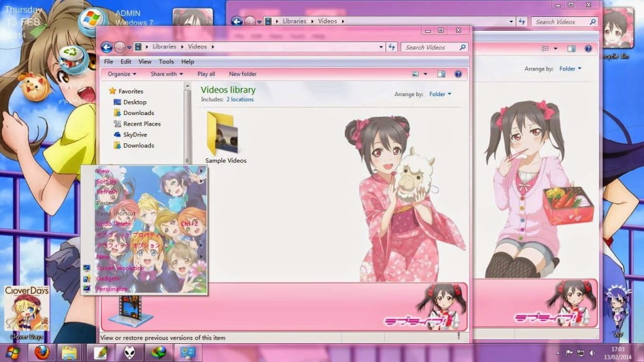Image resolution: width=644 pixels, height=362 pixels.
Task: Open the CloverDays desktop shortcut
Action: (x=26, y=308)
